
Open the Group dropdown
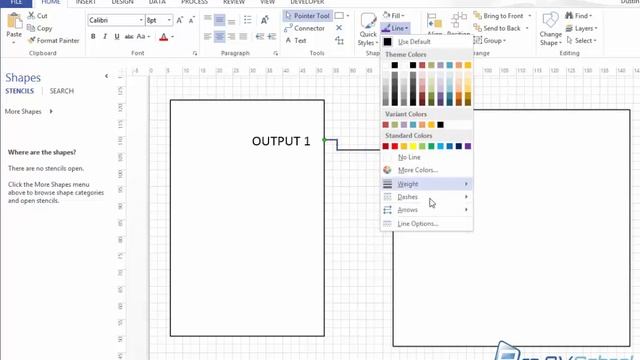pos(490,40)
